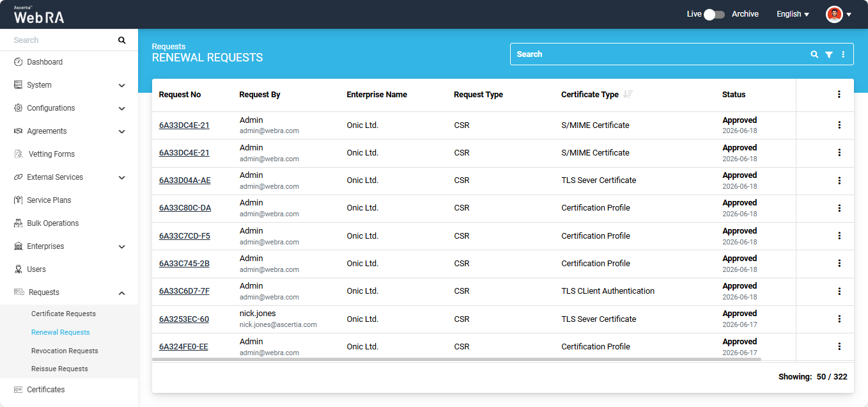Open request link 6A324FE0-EE
The height and width of the screenshot is (407, 868).
coord(183,346)
